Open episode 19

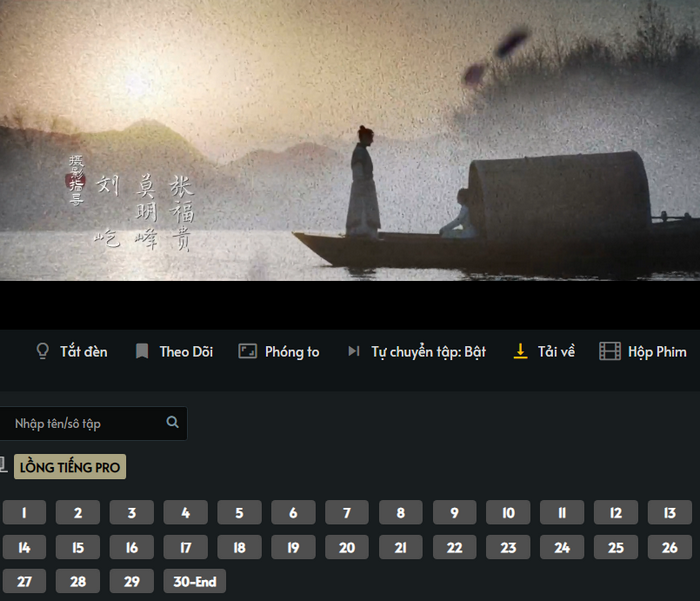[293, 547]
